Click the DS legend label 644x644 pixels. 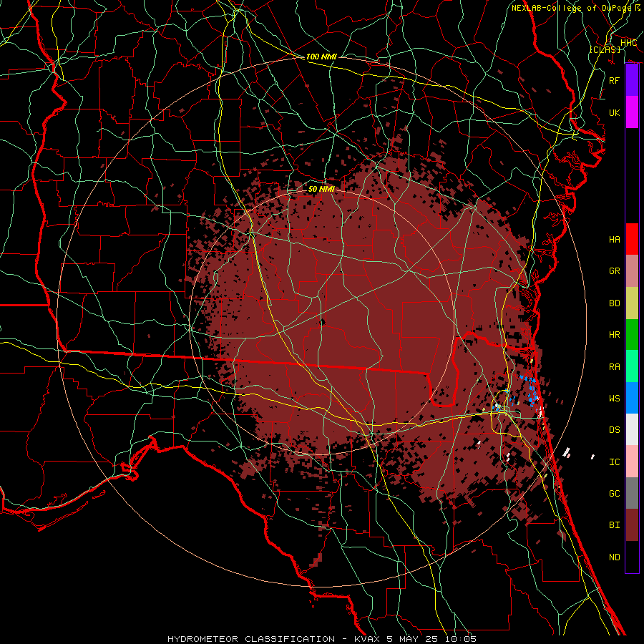coord(615,429)
